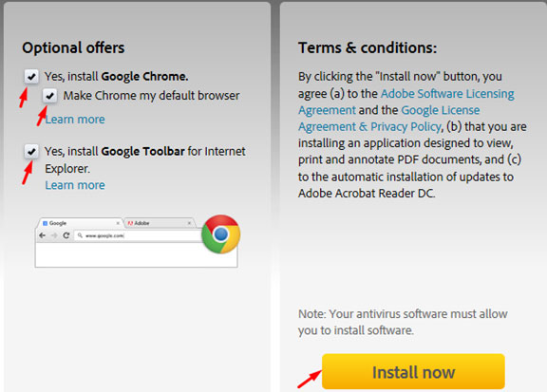This screenshot has width=547, height=392.
Task: Uncheck the install Google Toolbar checkbox
Action: pyautogui.click(x=31, y=151)
